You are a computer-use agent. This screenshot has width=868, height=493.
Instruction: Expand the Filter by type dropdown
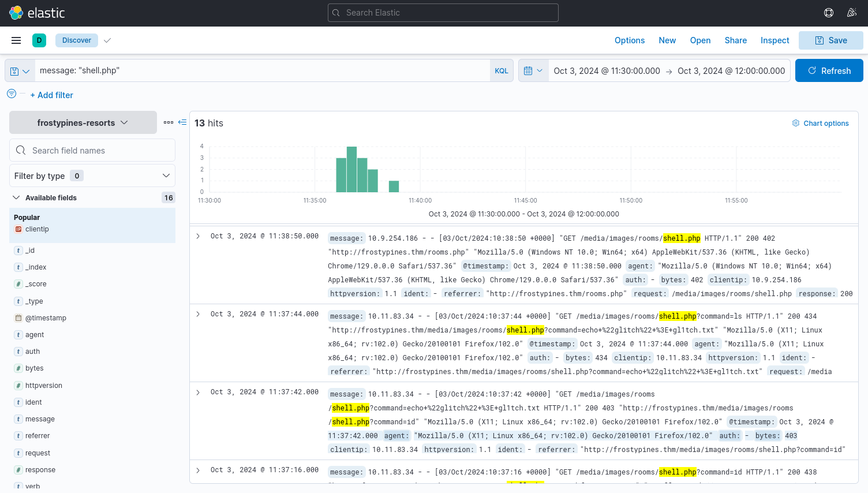(x=92, y=175)
